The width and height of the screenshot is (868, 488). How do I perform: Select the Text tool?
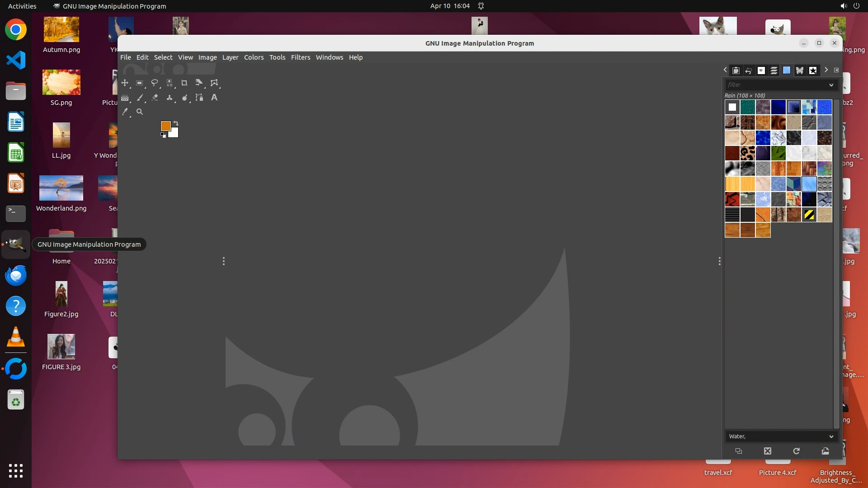tap(214, 98)
